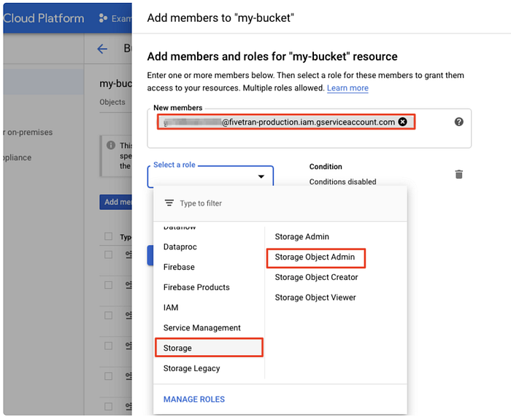Delete the role row with trash icon

pyautogui.click(x=459, y=174)
